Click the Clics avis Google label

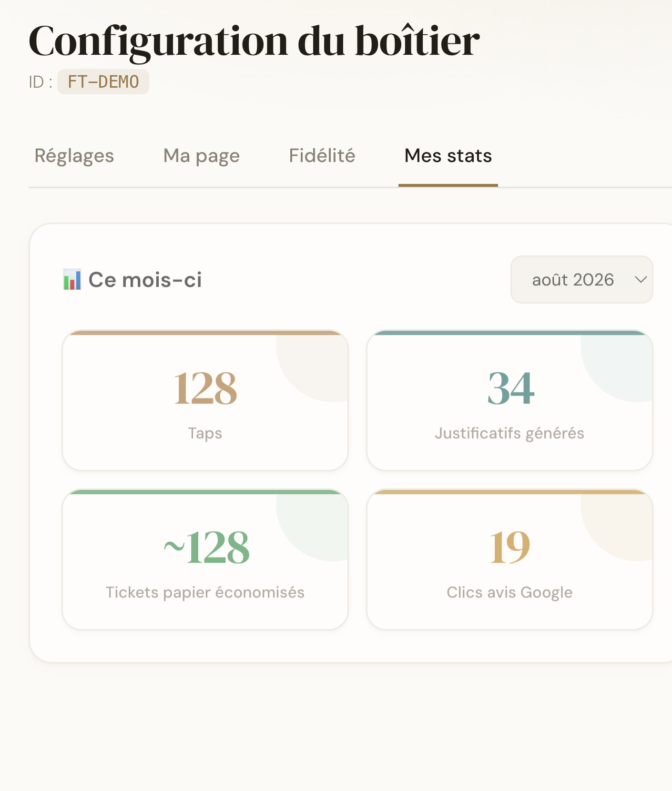pos(509,592)
